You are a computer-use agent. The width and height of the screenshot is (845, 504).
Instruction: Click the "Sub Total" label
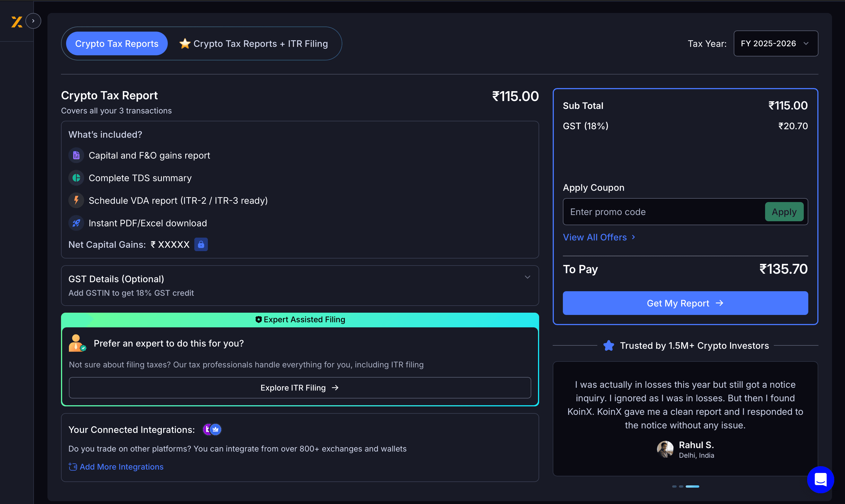tap(583, 106)
